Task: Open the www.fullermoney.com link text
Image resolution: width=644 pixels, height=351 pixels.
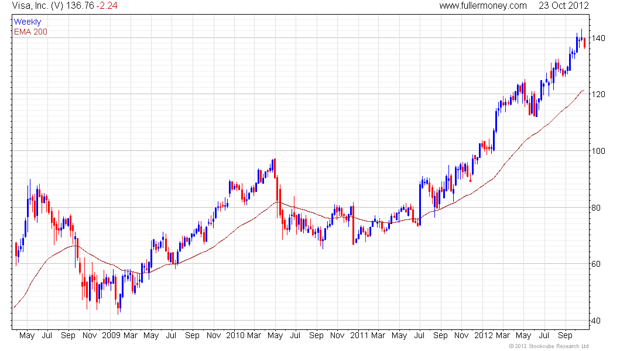Action: pos(482,6)
